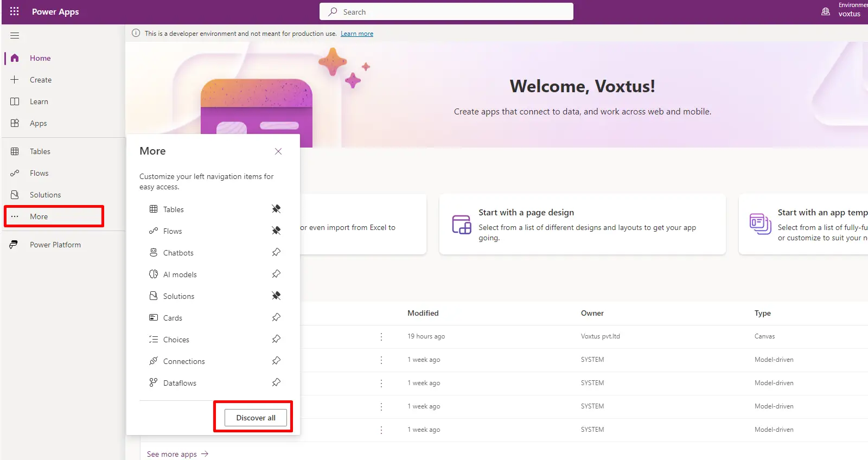Open Solutions from the More panel
Viewport: 868px width, 460px height.
click(x=178, y=296)
